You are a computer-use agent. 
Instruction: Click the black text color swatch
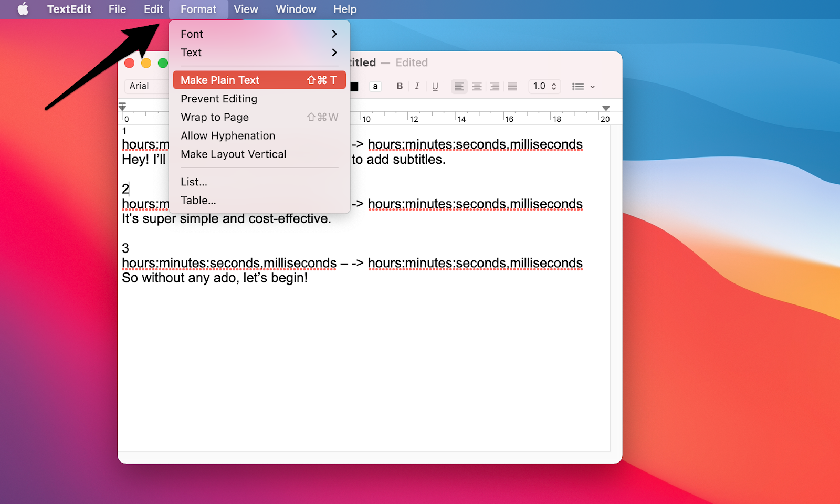pos(354,87)
